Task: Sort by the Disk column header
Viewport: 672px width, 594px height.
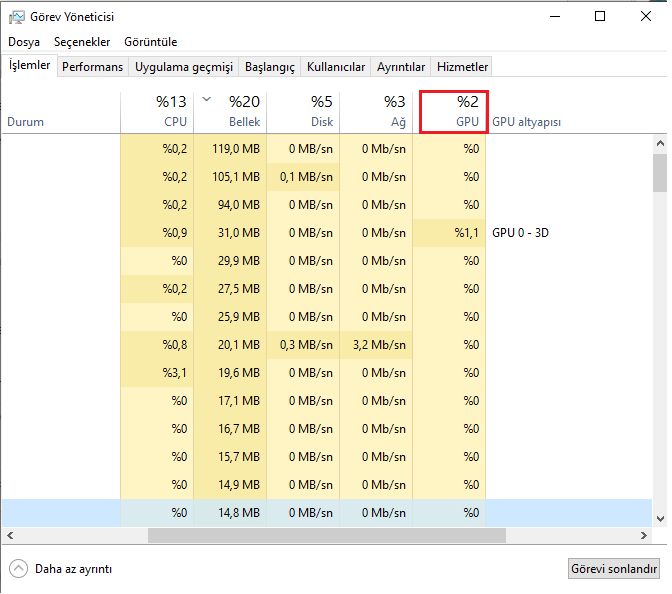Action: pyautogui.click(x=303, y=112)
